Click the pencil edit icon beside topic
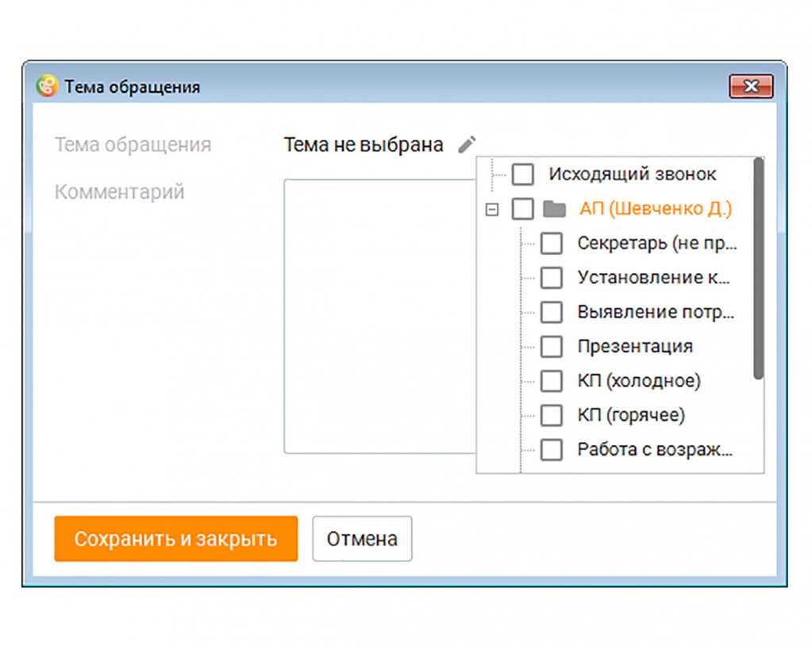This screenshot has height=650, width=812. 468,144
